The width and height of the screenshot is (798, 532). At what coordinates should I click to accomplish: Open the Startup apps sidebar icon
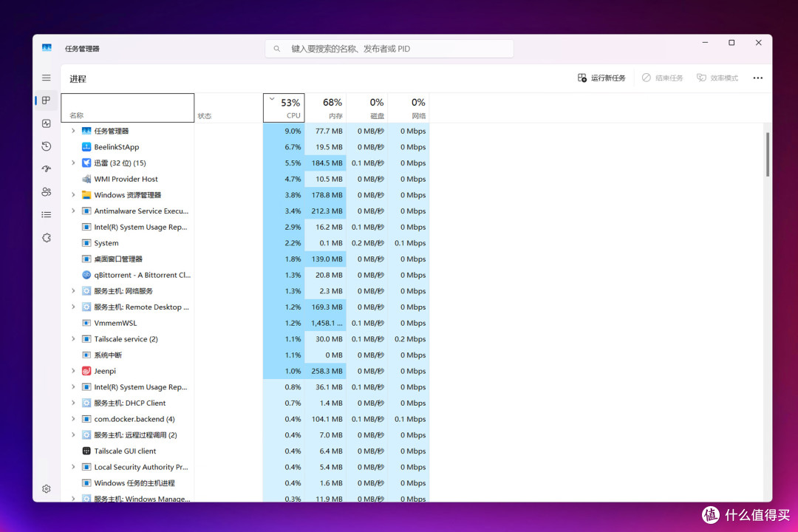point(47,169)
